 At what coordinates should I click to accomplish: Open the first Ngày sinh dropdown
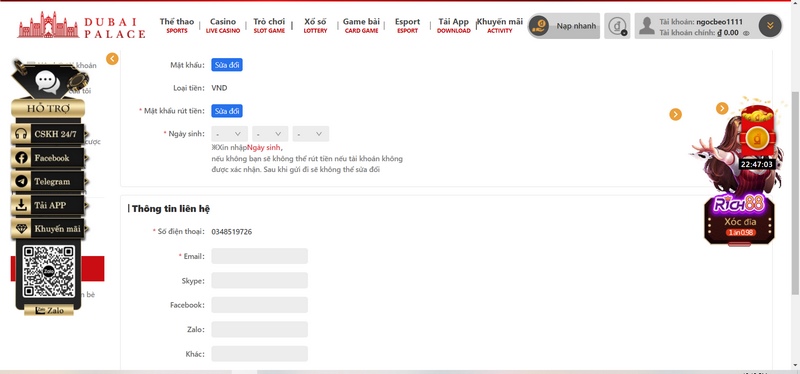229,134
